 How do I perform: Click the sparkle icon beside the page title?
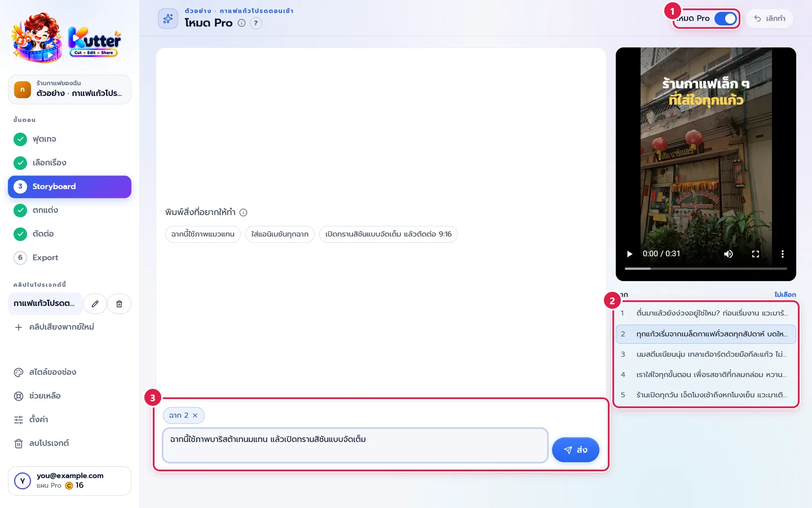click(x=168, y=19)
